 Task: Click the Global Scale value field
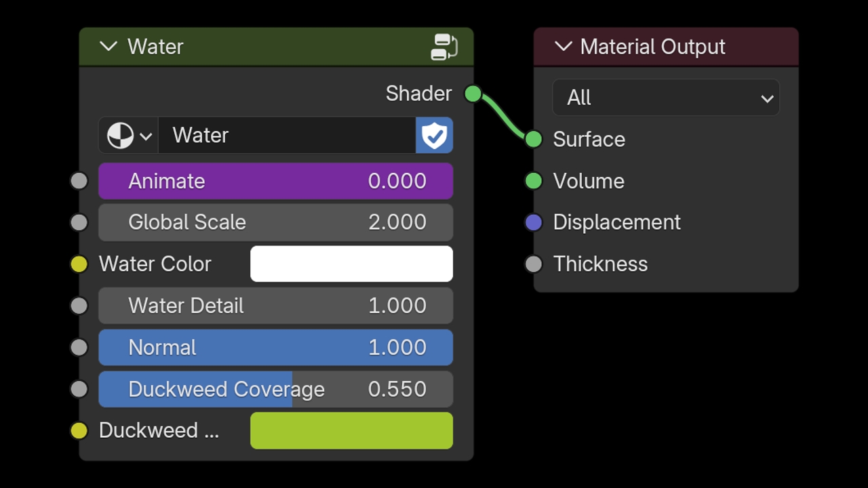click(276, 222)
